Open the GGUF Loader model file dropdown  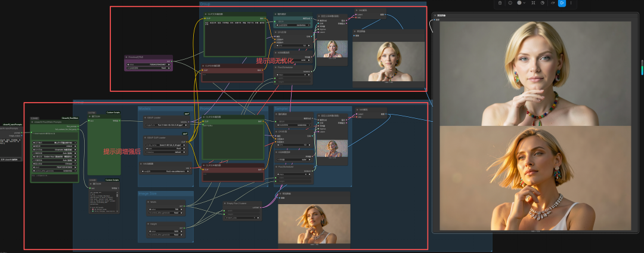[166, 125]
